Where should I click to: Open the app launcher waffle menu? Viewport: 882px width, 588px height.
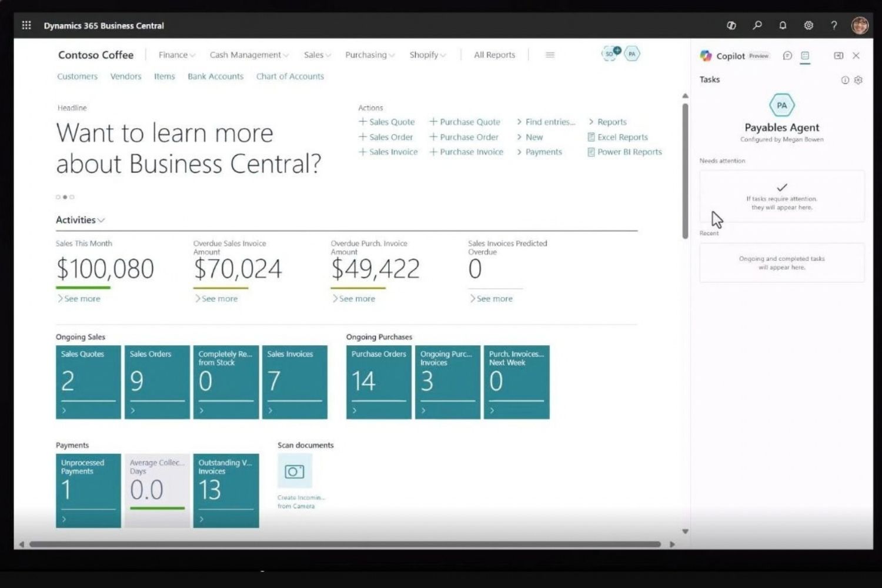pos(26,25)
